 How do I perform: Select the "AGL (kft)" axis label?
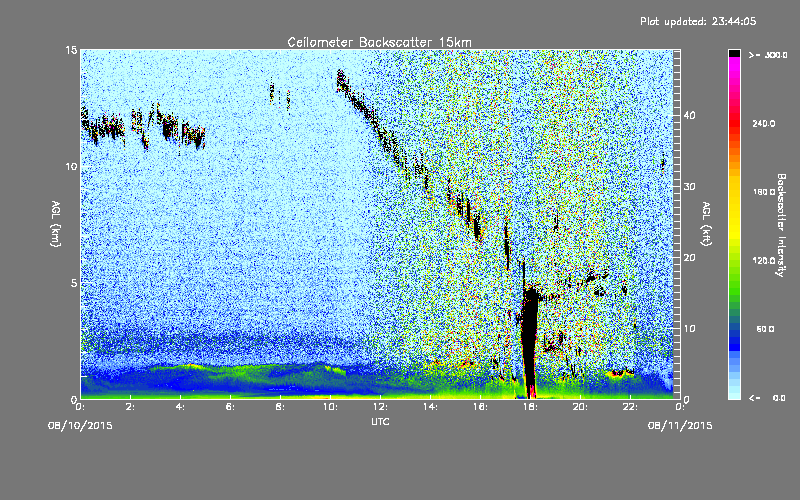[x=707, y=223]
